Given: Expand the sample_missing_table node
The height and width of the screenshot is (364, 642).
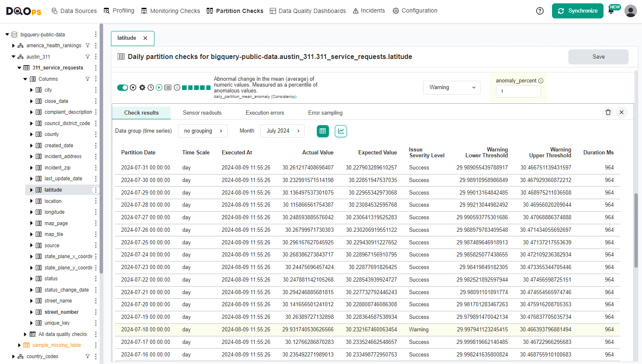Looking at the screenshot, I should (19, 345).
